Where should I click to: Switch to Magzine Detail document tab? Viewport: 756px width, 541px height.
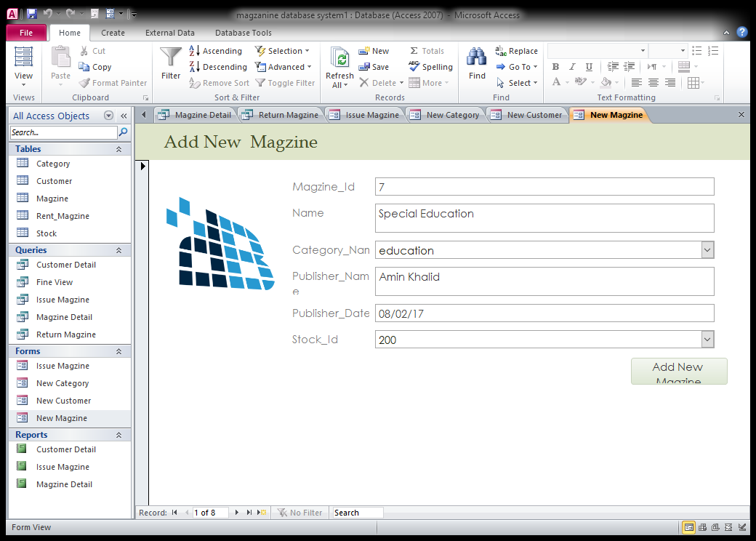click(x=196, y=115)
